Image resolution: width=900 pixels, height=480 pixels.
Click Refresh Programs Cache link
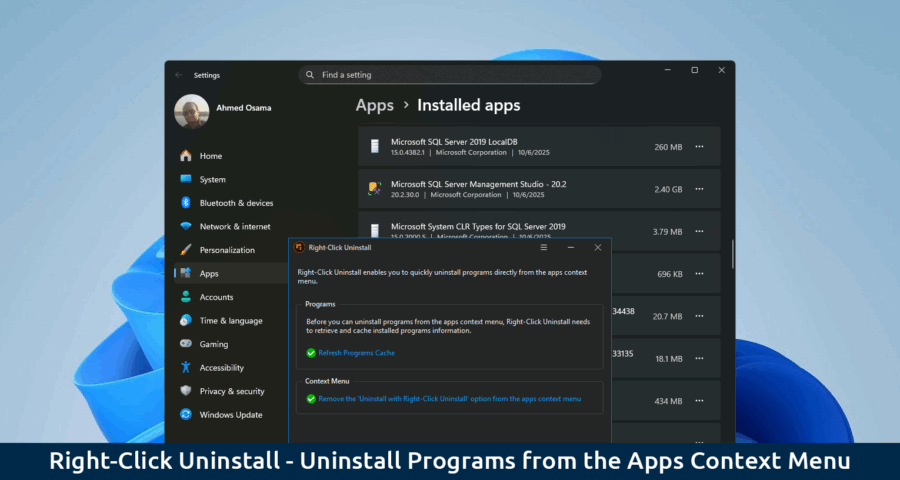356,353
